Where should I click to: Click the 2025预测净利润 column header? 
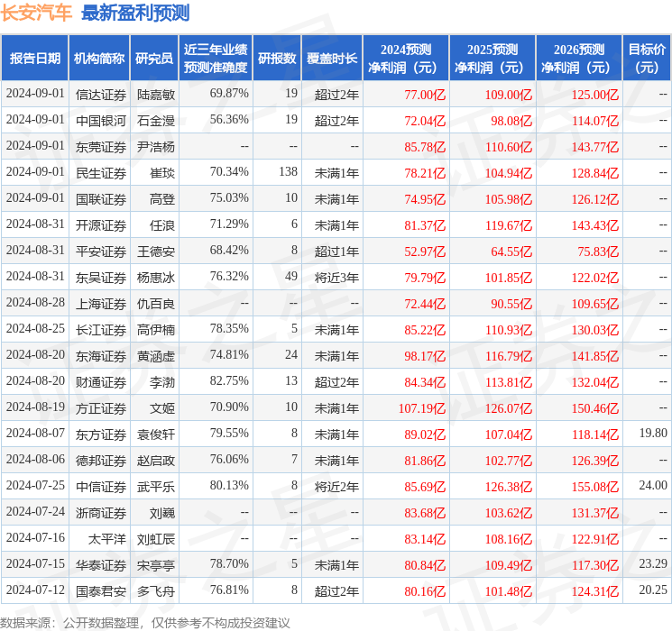(492, 58)
